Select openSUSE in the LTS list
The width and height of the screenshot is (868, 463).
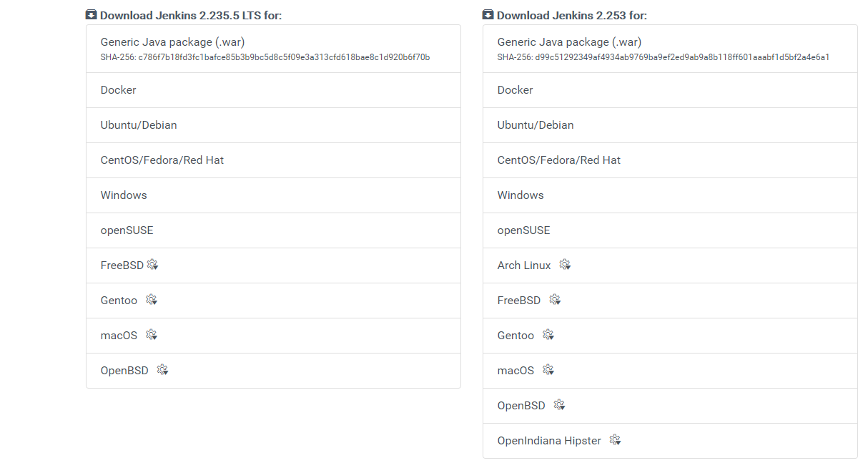pyautogui.click(x=273, y=230)
